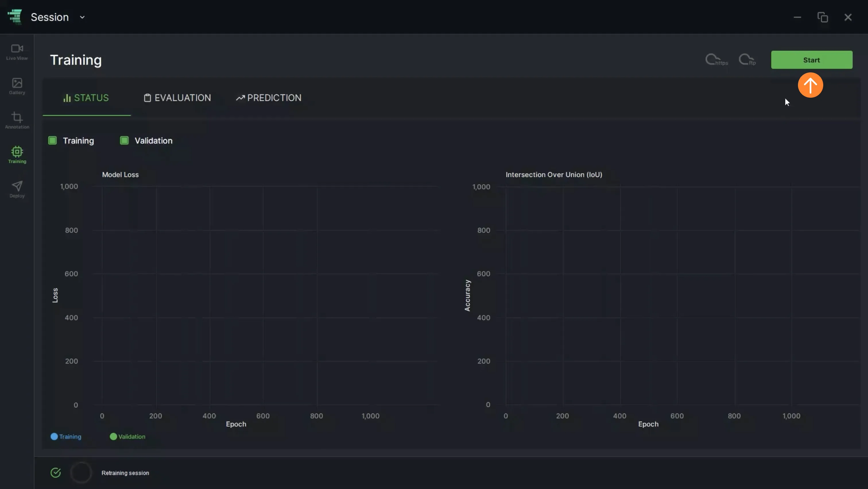Uncheck the Training checkbox

click(x=52, y=140)
